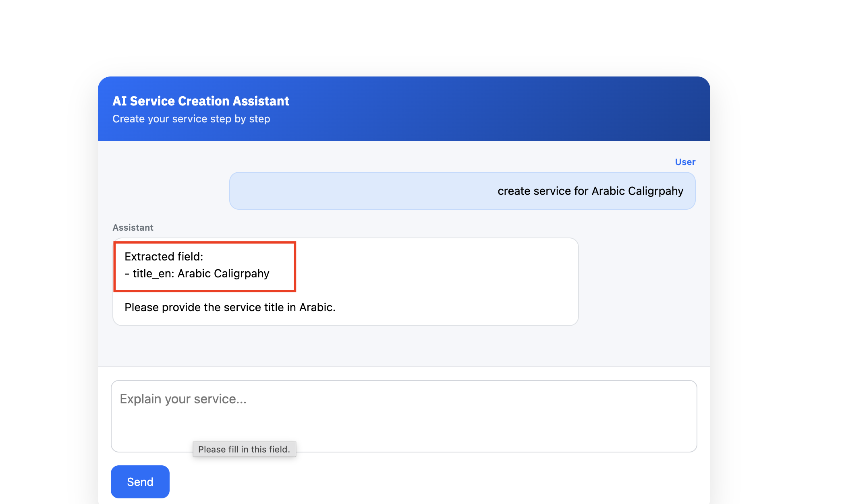Click the word 'create' in the user message
The height and width of the screenshot is (504, 842).
514,191
